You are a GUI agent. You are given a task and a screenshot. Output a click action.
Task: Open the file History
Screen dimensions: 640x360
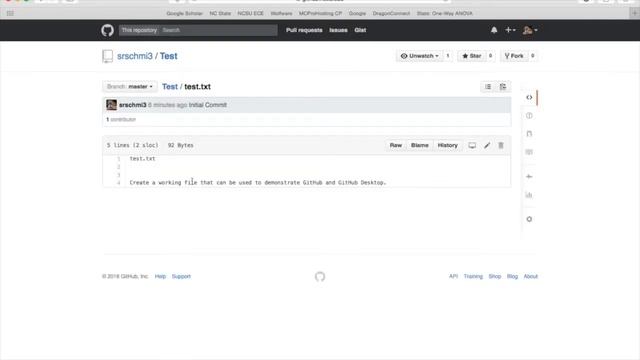click(447, 145)
